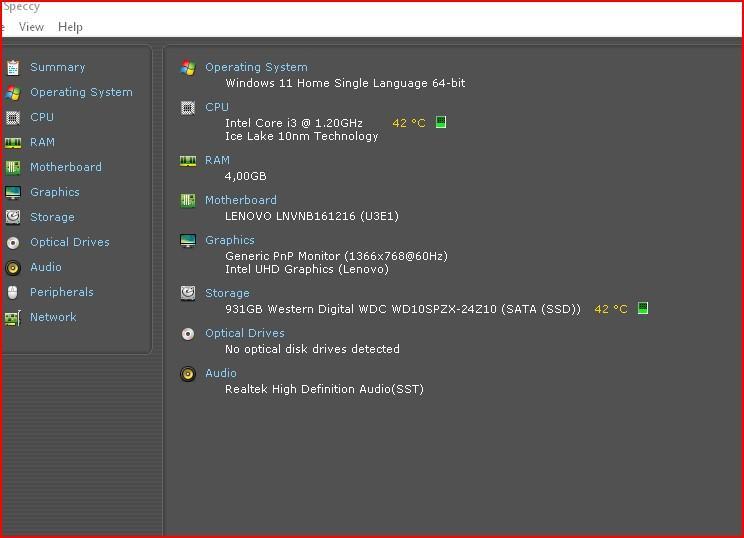Viewport: 744px width, 538px height.
Task: Click the Windows flag icon in summary pane
Action: pos(188,68)
